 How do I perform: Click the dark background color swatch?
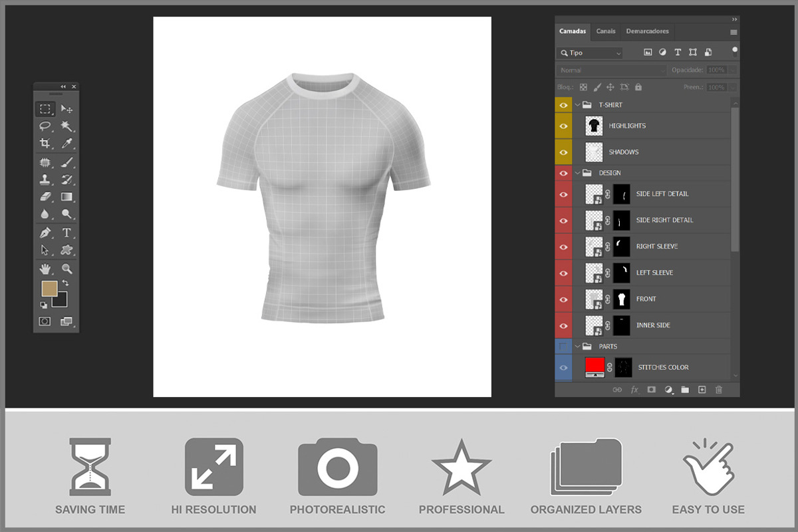(62, 301)
